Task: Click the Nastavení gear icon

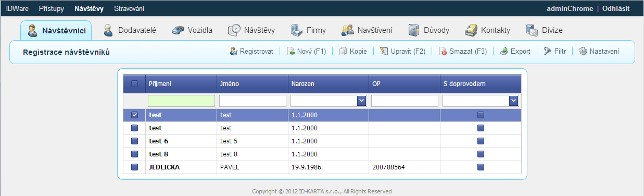Action: pyautogui.click(x=583, y=52)
